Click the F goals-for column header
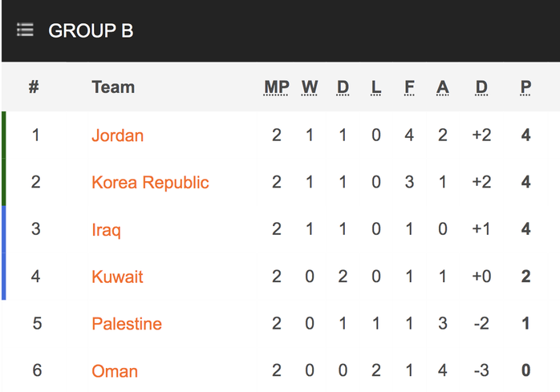The height and width of the screenshot is (392, 560). (409, 87)
